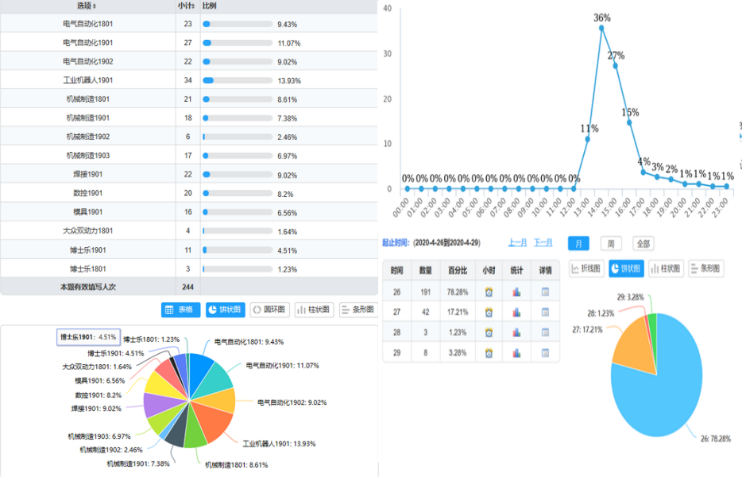Open the statistics chart icon for day 28
The image size is (742, 477).
coord(517,331)
